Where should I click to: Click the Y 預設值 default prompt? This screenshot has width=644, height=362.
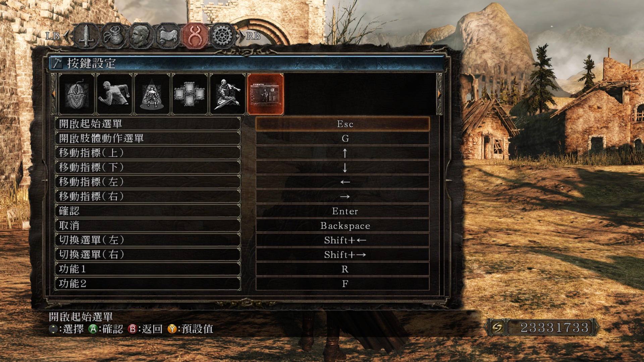(x=191, y=329)
